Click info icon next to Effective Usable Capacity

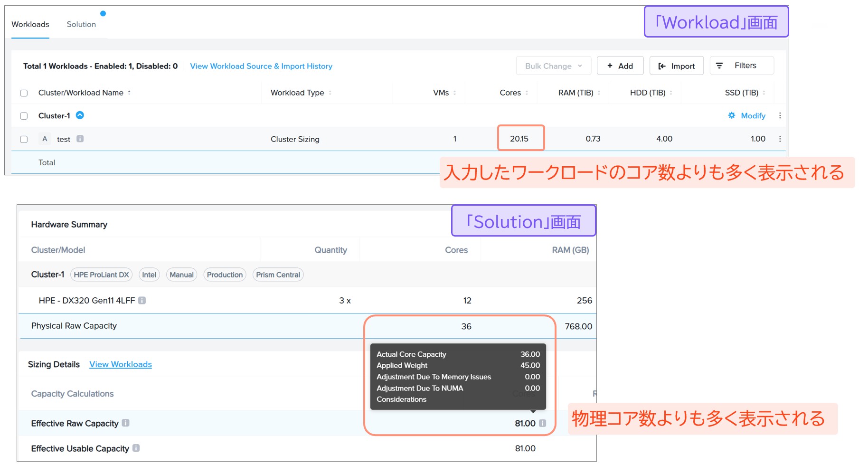click(136, 448)
